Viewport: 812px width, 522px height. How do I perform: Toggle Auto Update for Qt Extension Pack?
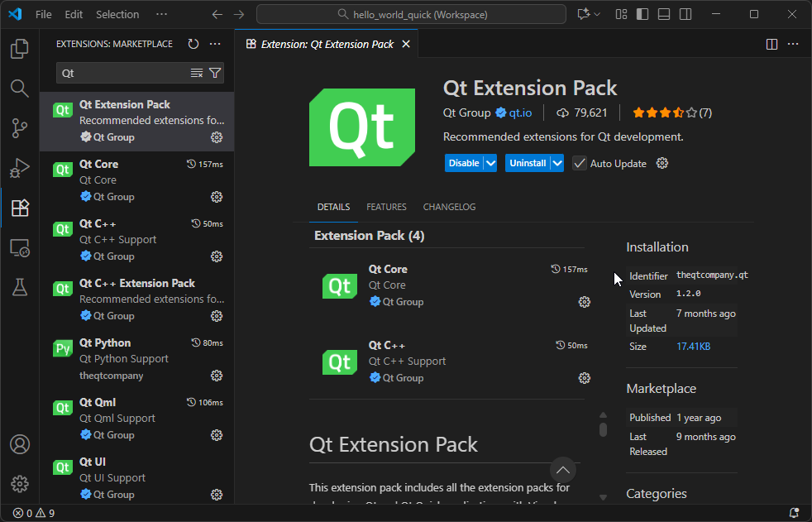coord(579,163)
